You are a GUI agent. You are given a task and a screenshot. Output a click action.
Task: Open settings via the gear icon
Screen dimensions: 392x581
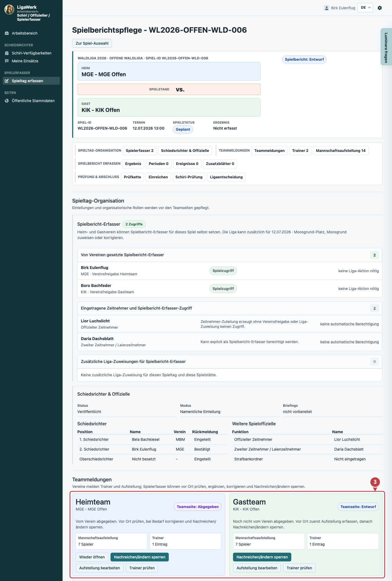380,8
